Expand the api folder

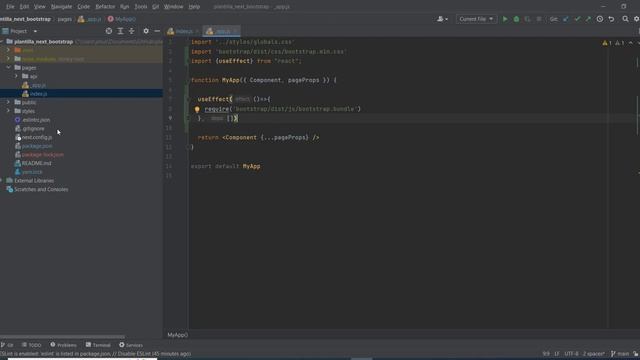(16, 76)
